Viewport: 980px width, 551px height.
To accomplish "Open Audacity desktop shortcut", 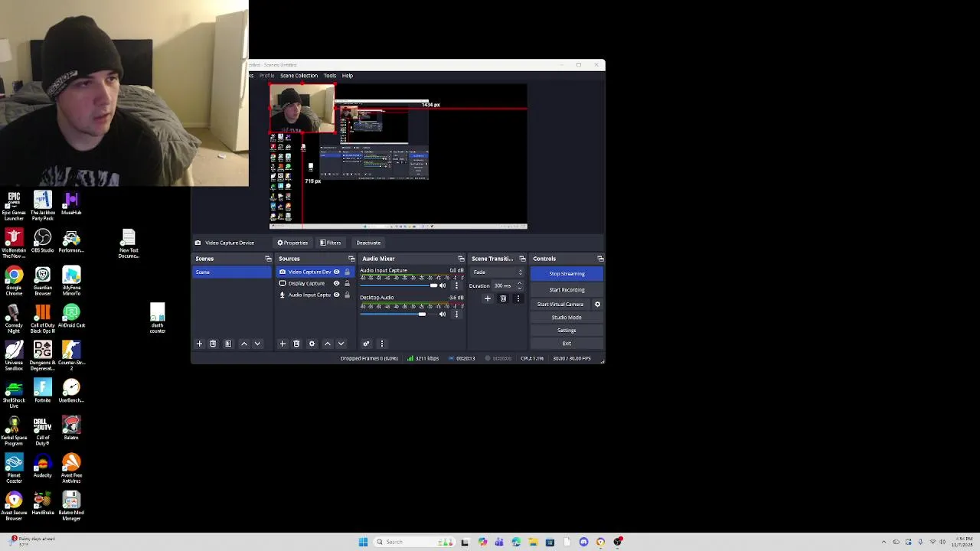I will 43,467.
